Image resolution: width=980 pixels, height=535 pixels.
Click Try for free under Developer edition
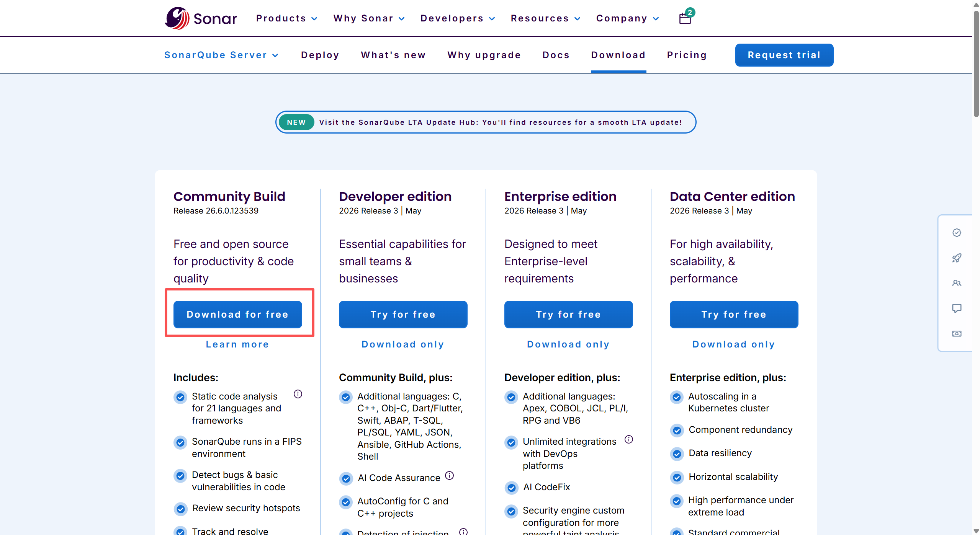[x=403, y=314]
